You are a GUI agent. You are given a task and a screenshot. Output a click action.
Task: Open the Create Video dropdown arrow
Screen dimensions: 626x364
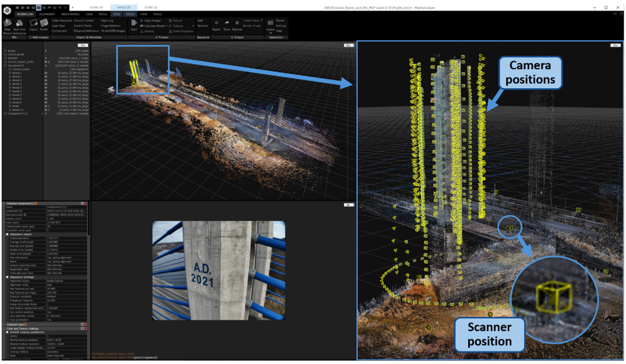pos(262,21)
